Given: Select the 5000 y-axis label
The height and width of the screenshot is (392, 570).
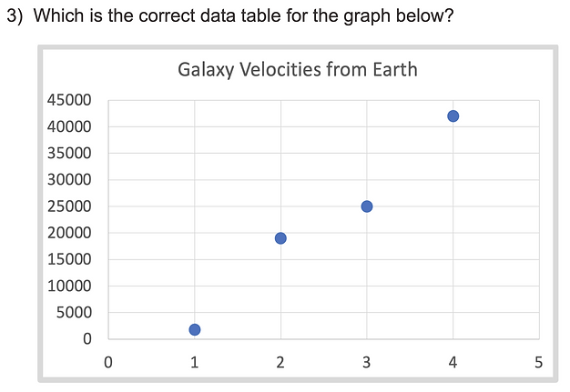Looking at the screenshot, I should click(74, 313).
